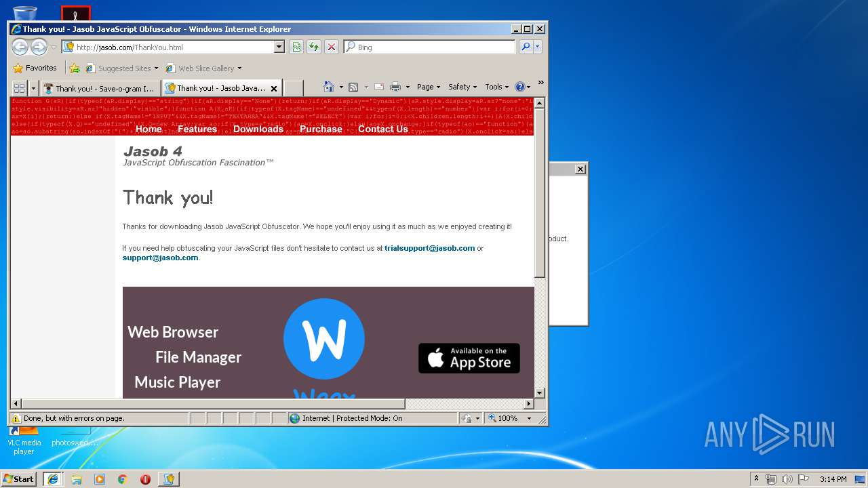Click the trialsupport@jasob.com email link
Viewport: 868px width, 488px height.
430,248
